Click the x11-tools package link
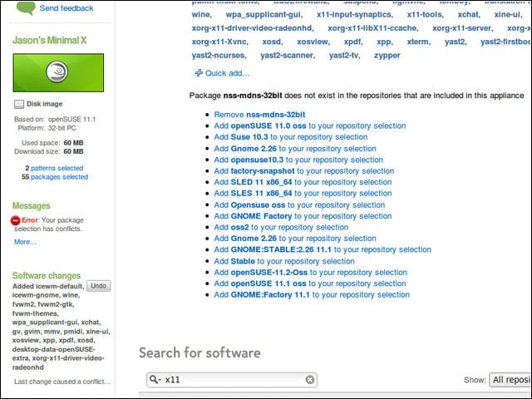Viewport: 532px width, 399px height. pyautogui.click(x=425, y=15)
